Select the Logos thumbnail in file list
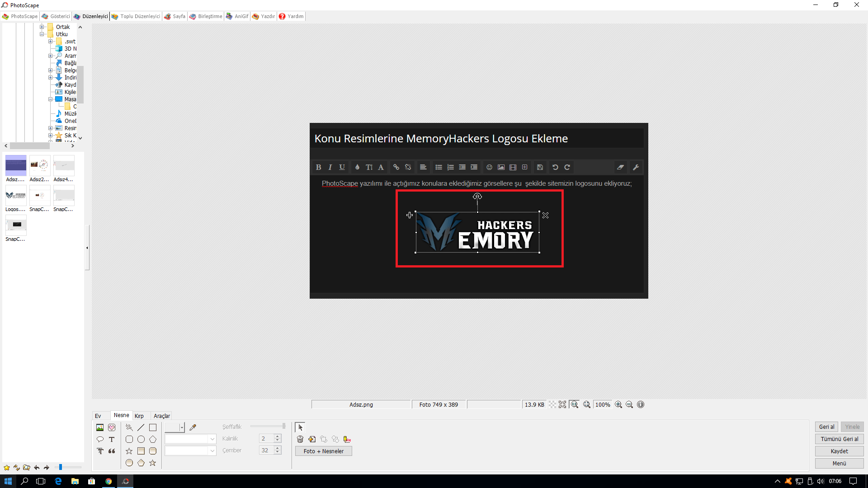 (x=16, y=196)
